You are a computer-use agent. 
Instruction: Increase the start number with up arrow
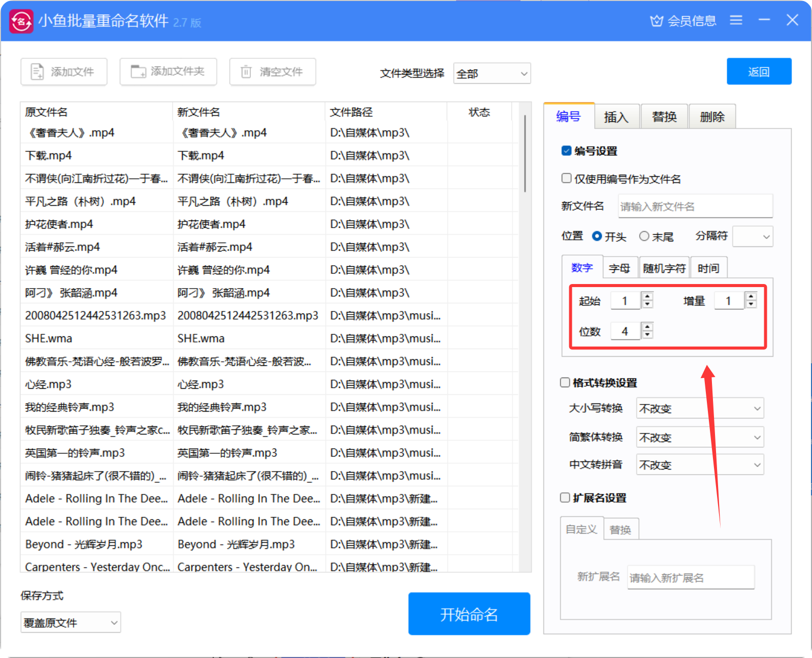pyautogui.click(x=647, y=297)
